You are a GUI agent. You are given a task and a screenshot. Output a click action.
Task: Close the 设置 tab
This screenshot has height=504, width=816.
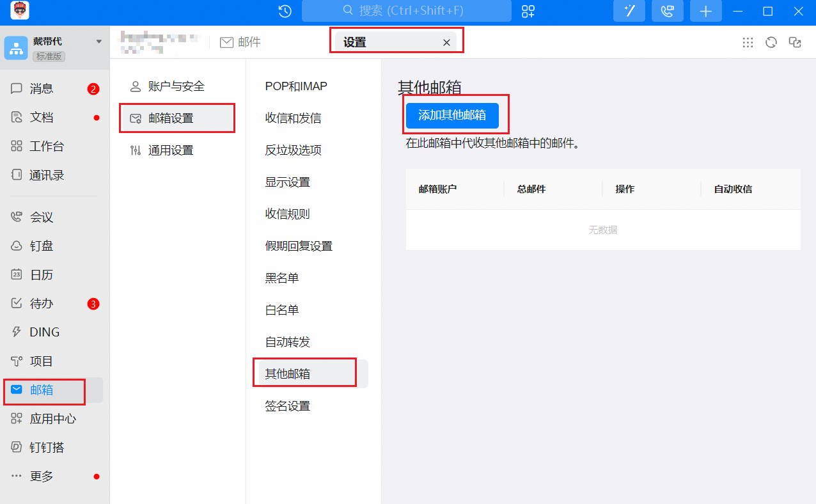pyautogui.click(x=446, y=42)
